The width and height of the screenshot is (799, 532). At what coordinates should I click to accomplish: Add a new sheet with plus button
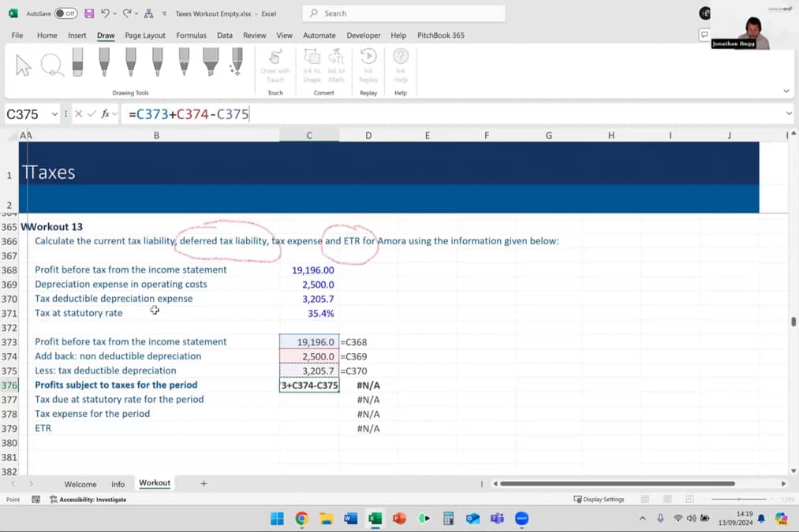(203, 484)
